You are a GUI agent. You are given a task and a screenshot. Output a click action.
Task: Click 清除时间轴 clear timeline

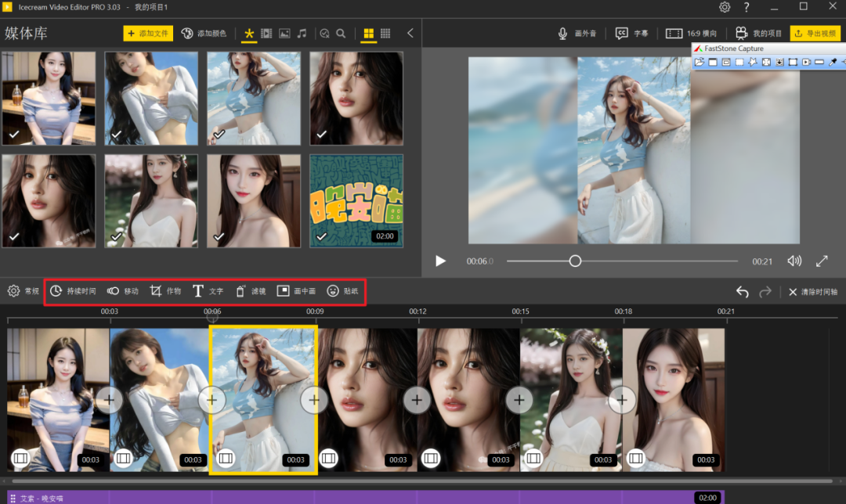click(812, 292)
